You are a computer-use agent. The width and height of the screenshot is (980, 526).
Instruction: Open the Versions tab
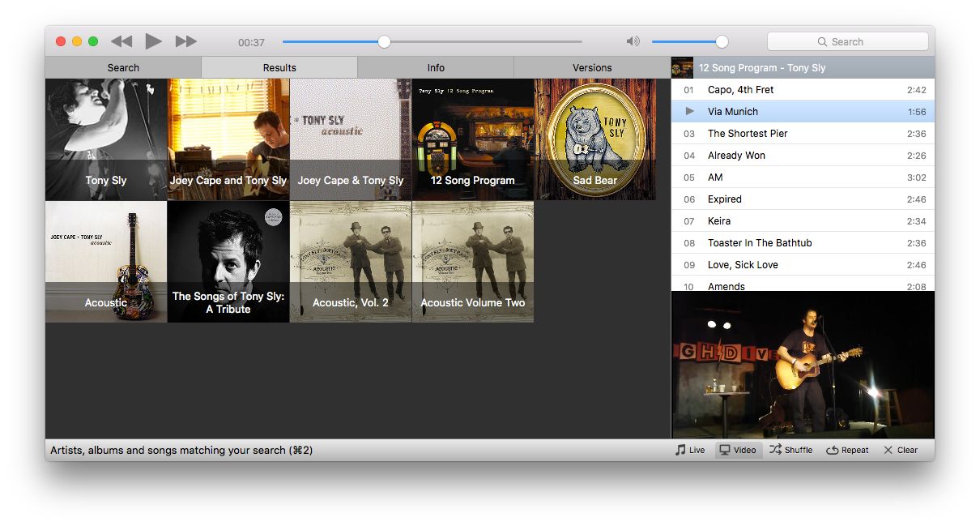pos(591,67)
